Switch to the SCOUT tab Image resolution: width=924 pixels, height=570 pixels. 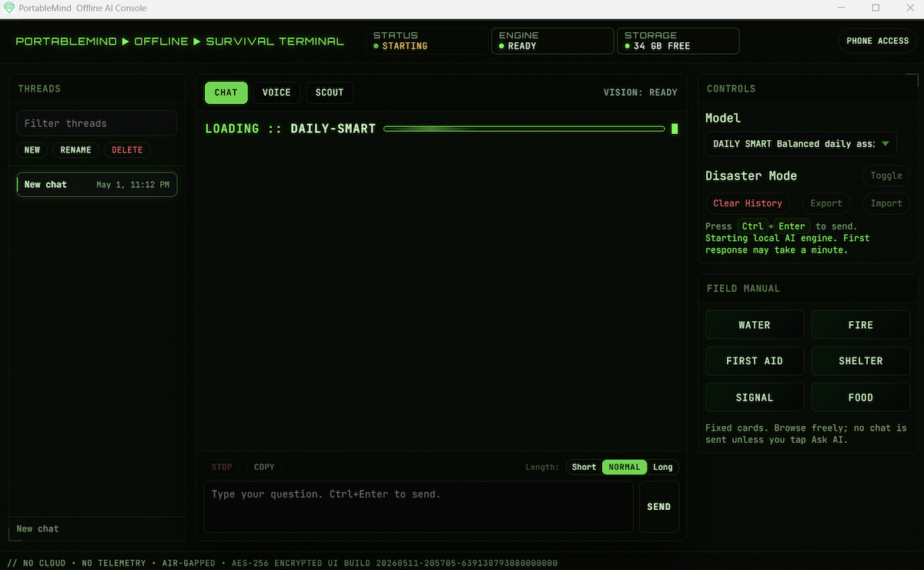pos(330,92)
